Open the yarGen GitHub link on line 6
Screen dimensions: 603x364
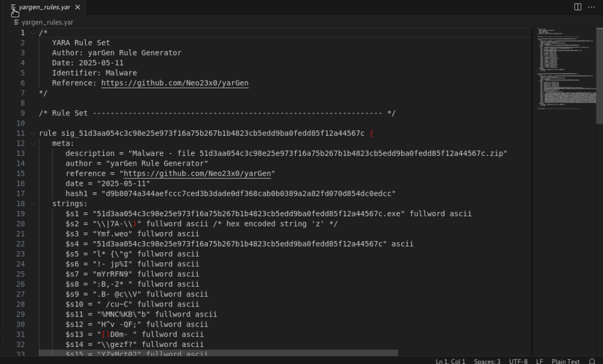pos(174,83)
